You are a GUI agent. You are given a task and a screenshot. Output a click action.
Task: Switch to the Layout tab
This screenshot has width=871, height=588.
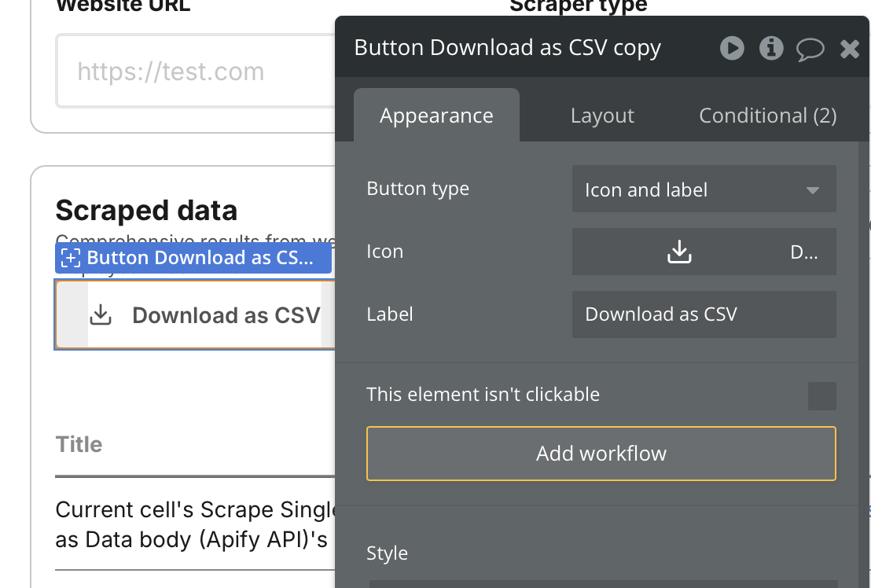pos(602,115)
